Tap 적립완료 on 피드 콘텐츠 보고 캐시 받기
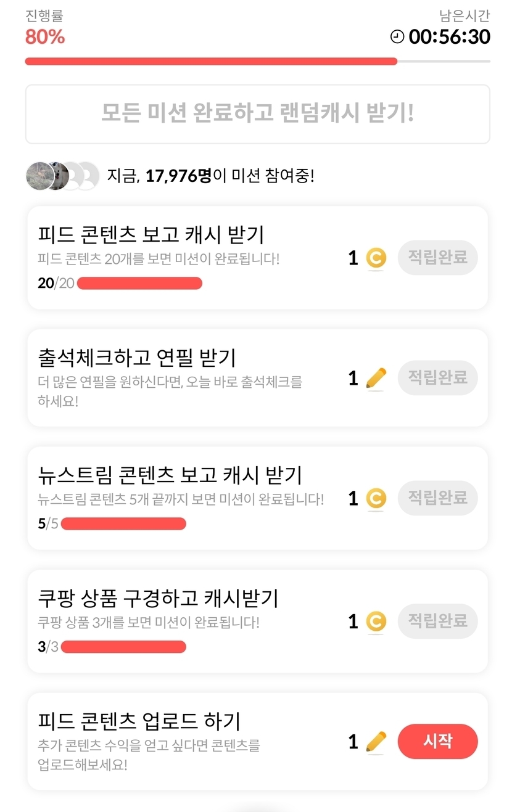This screenshot has height=812, width=512. 437,258
